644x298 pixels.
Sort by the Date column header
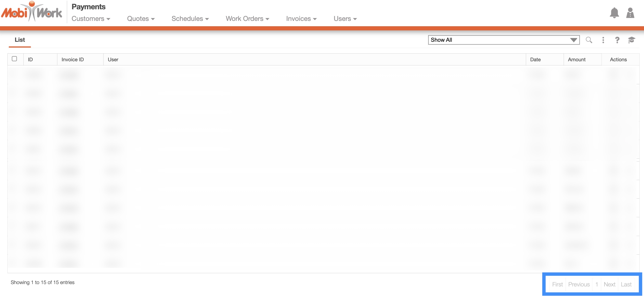tap(535, 59)
